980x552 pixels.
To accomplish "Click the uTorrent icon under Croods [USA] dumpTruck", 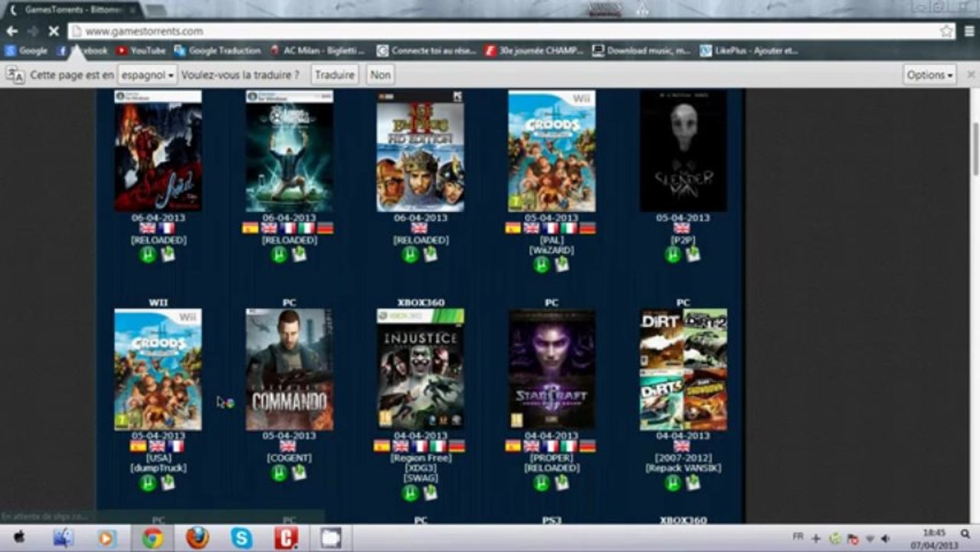I will pos(149,483).
